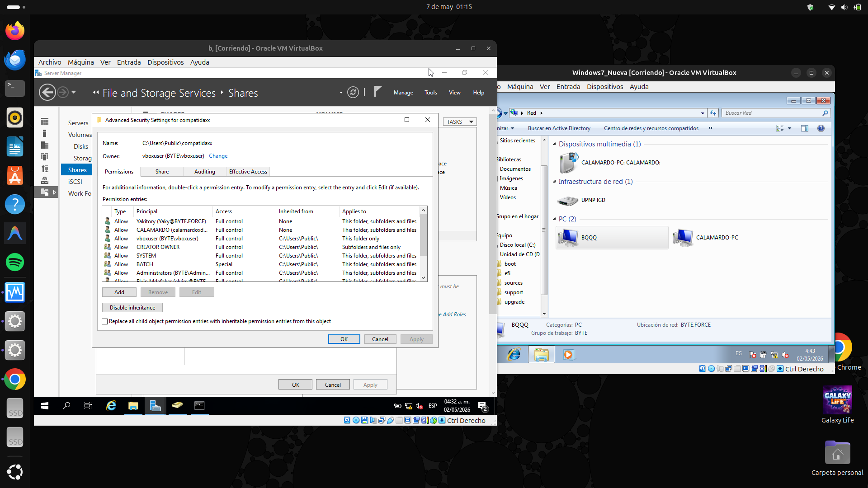Open the Help icon in the dock
The width and height of the screenshot is (868, 488).
(x=15, y=204)
